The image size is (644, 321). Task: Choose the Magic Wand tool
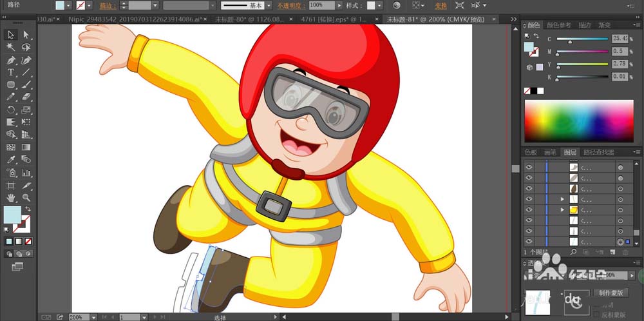[11, 47]
